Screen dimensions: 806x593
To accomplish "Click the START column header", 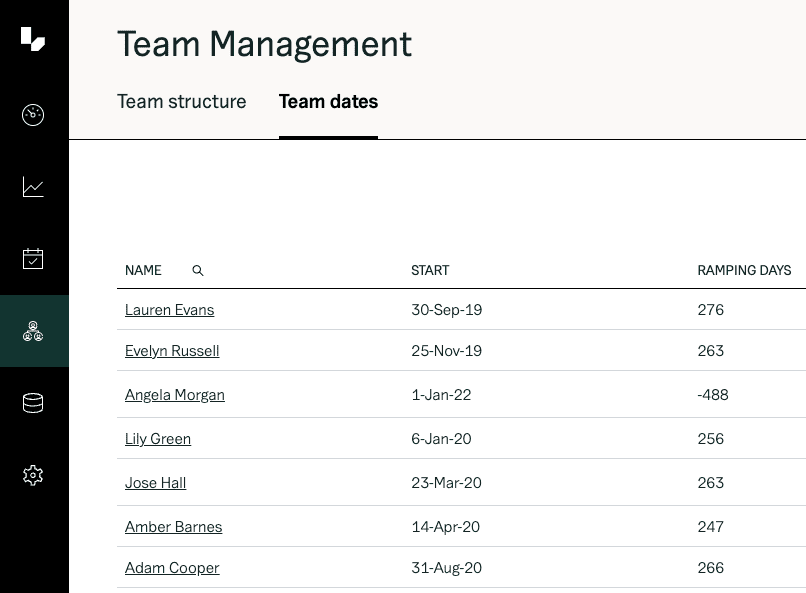I will [430, 271].
